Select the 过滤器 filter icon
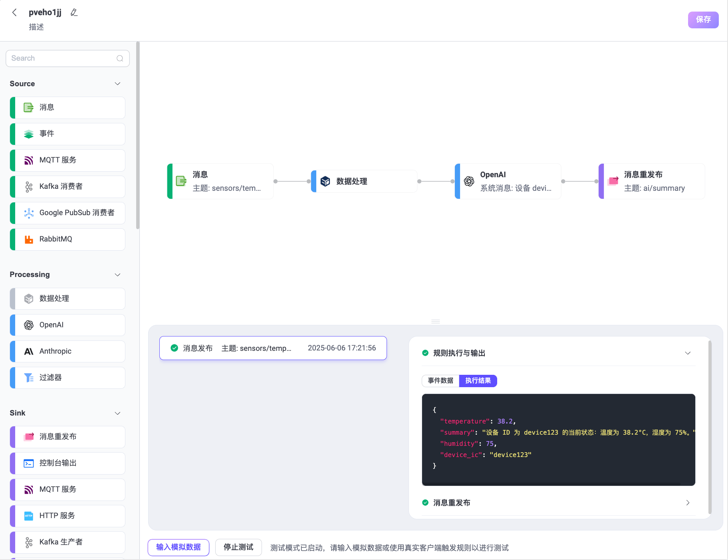 (28, 378)
